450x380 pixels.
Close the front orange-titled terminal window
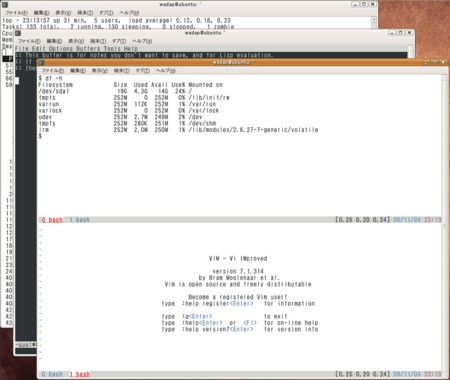point(443,62)
